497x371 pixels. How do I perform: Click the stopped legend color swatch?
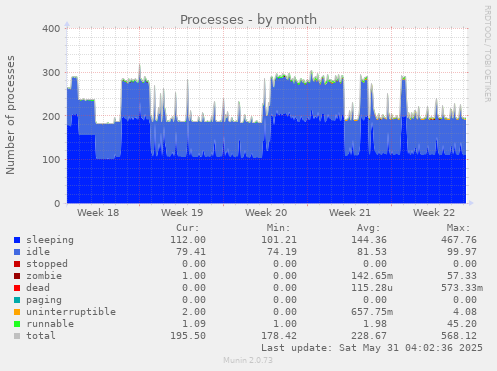tap(17, 264)
